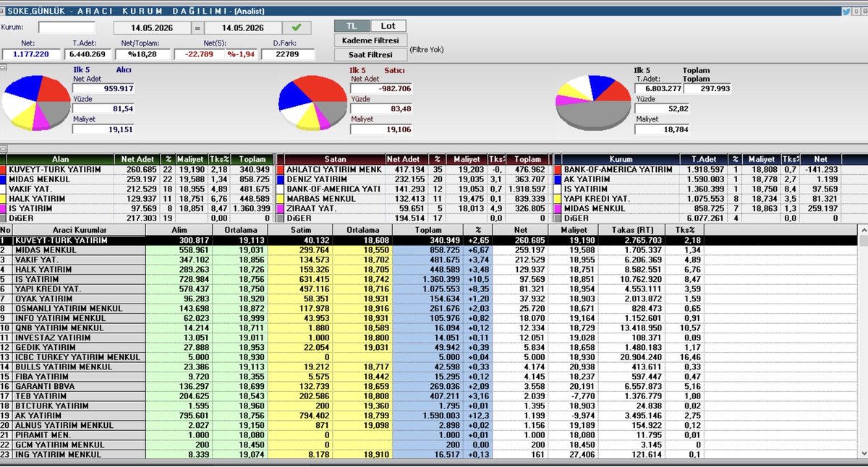Select the GCM YATIRIM MENKUL row

coord(427,445)
